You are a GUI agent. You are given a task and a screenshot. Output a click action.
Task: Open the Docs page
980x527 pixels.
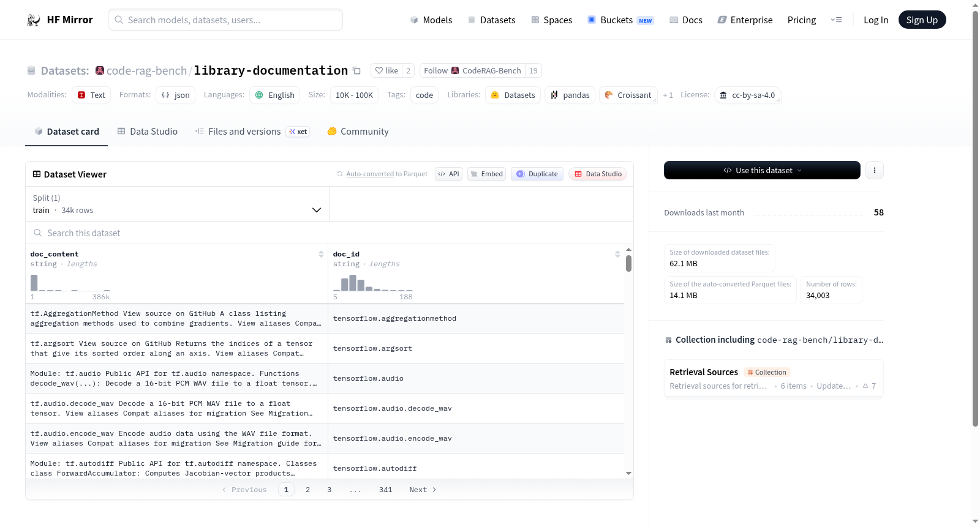tap(685, 20)
